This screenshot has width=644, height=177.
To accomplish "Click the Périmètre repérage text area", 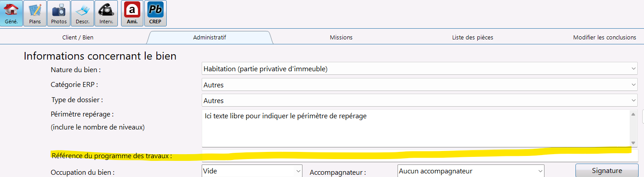I will click(416, 128).
